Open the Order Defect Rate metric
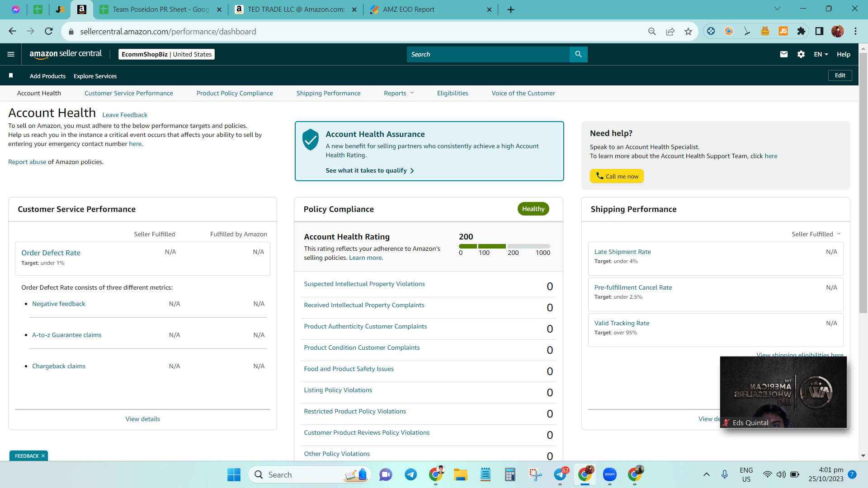 click(x=51, y=253)
